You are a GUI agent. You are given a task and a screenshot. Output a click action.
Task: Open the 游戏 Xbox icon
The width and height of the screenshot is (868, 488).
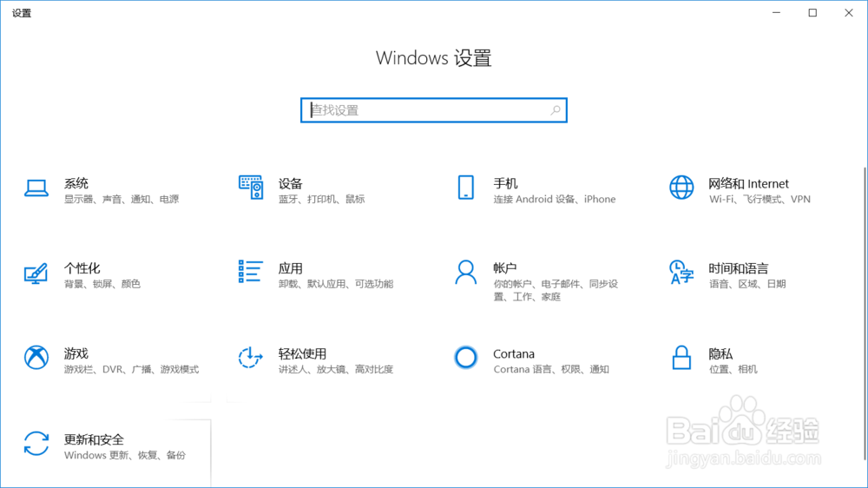click(36, 357)
